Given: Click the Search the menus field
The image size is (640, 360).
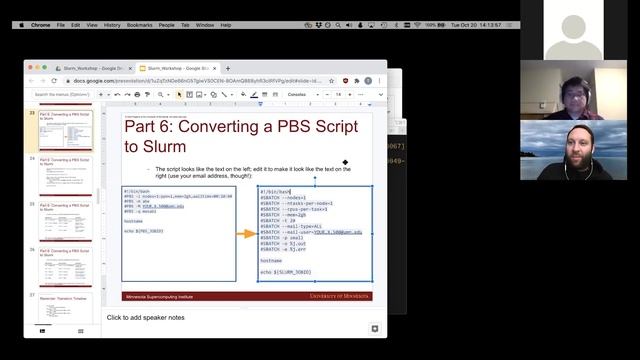Looking at the screenshot, I should tap(62, 95).
